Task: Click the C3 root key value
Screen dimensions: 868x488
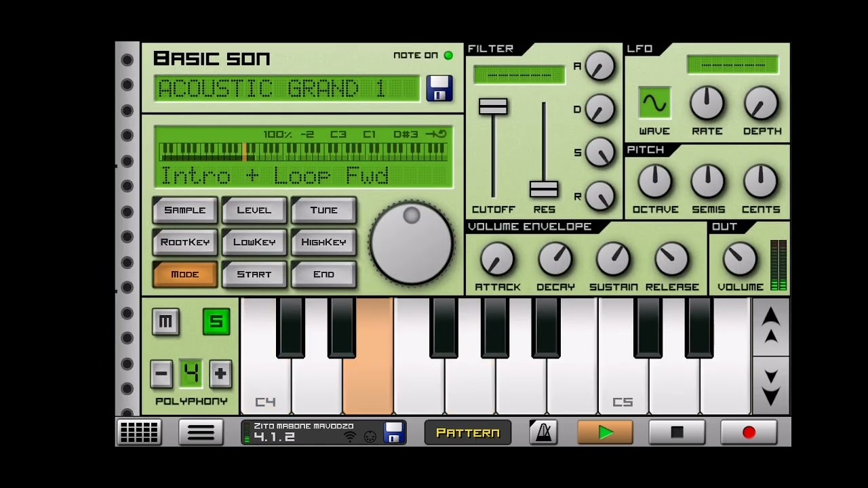Action: [x=338, y=134]
